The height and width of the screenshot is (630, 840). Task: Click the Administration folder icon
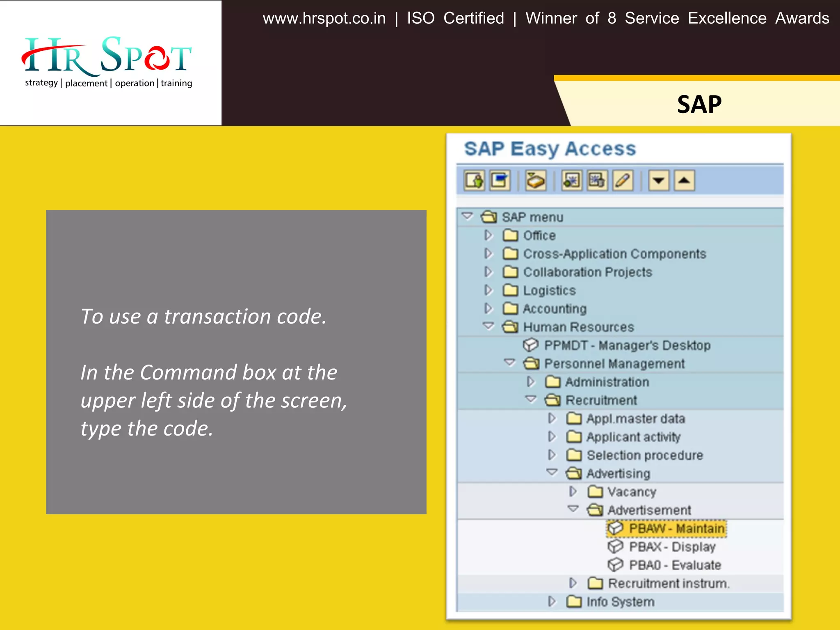[x=552, y=381]
